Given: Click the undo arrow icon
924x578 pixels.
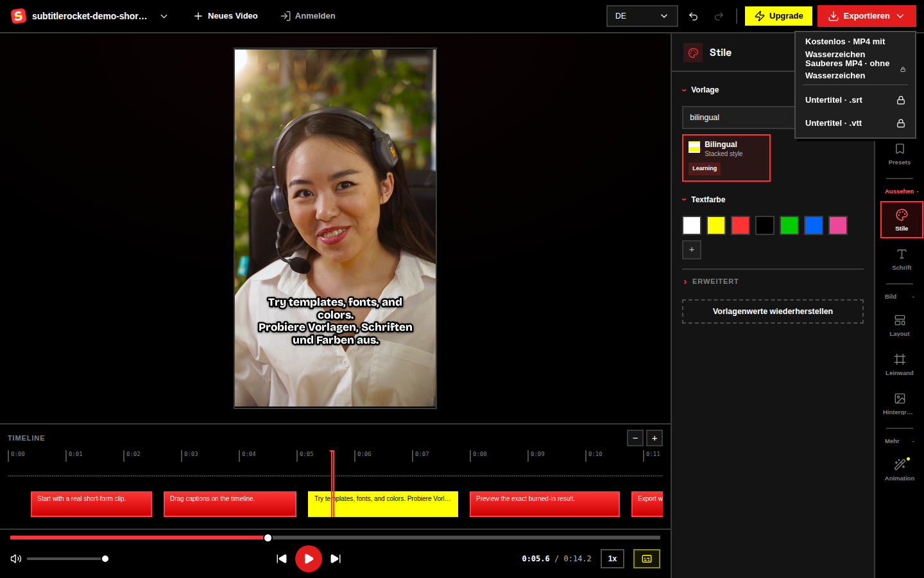Looking at the screenshot, I should 693,16.
